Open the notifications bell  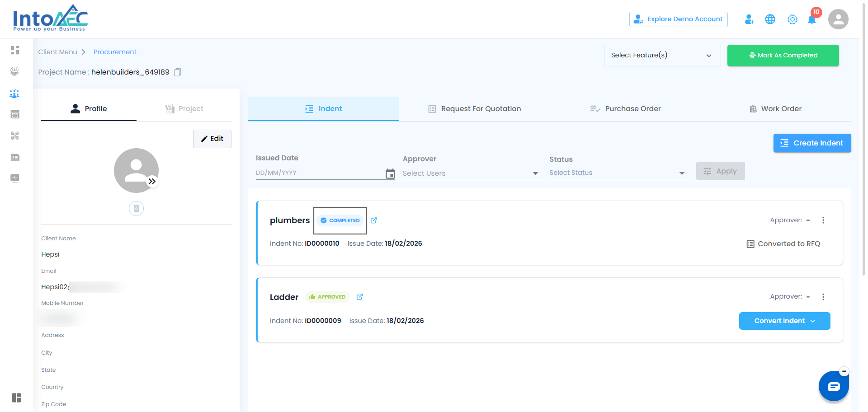[x=812, y=19]
